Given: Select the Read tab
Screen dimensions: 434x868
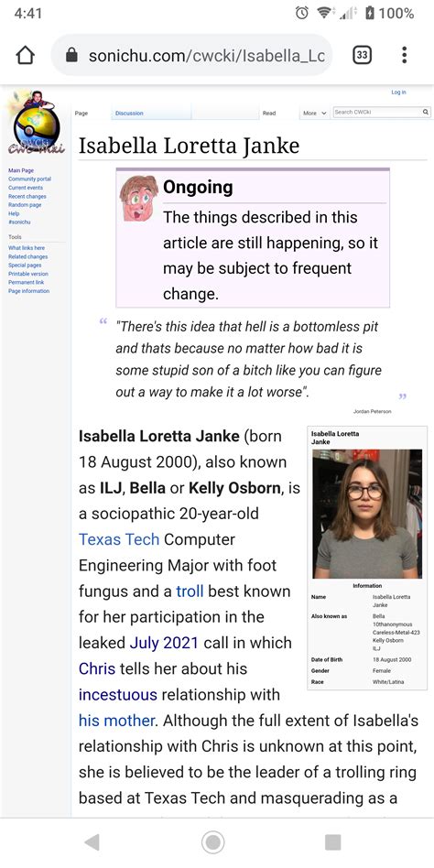Looking at the screenshot, I should coord(269,113).
